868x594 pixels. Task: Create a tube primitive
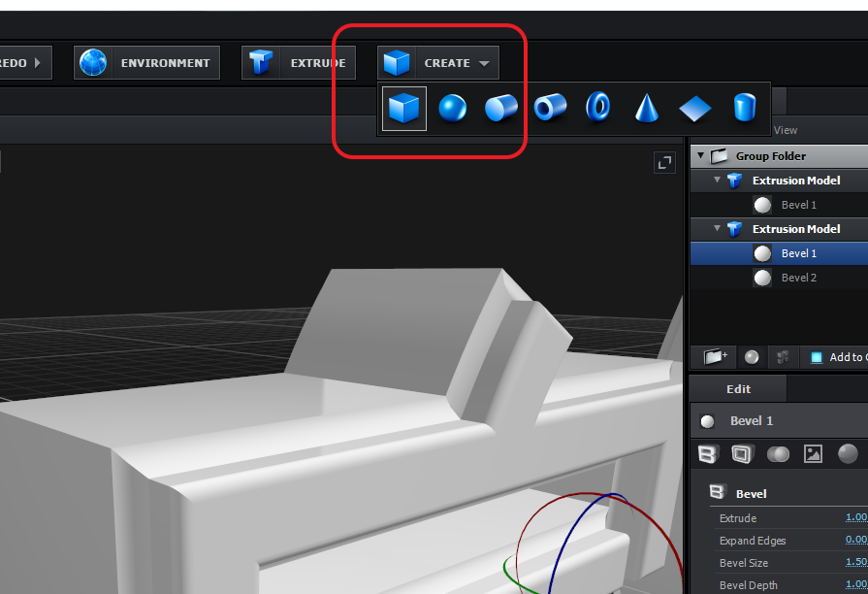[550, 107]
